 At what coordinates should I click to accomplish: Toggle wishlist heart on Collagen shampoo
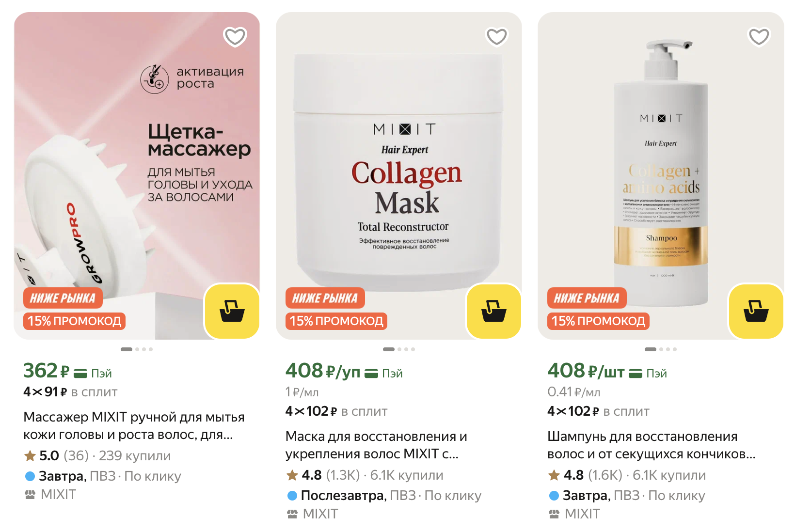click(759, 36)
